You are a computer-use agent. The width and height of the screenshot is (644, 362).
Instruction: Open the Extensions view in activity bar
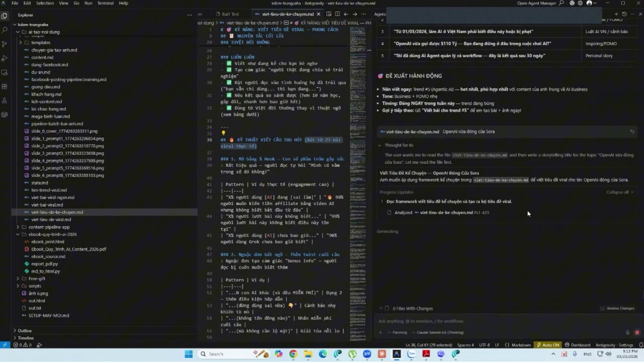5,86
